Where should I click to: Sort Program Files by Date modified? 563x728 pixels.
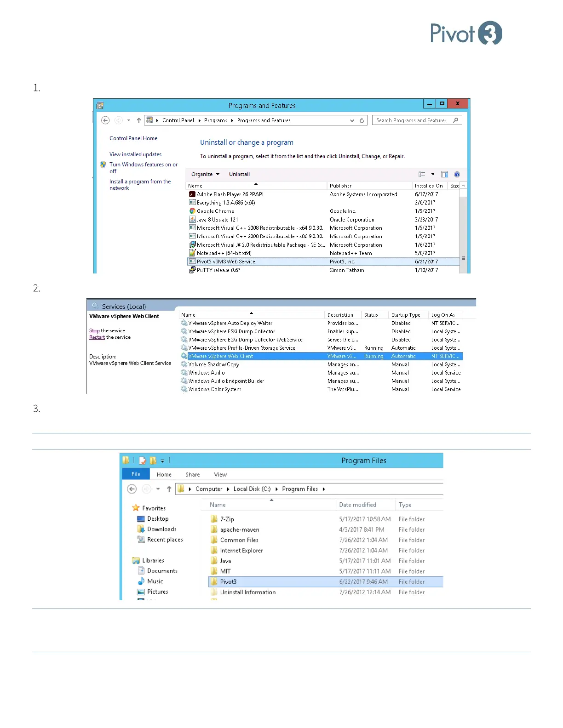tap(366, 505)
